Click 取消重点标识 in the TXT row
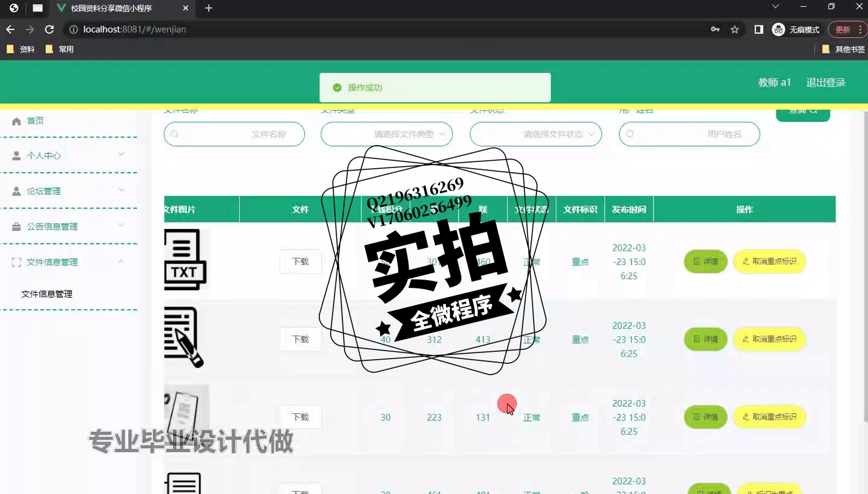Screen dimensions: 868x494 [770, 261]
